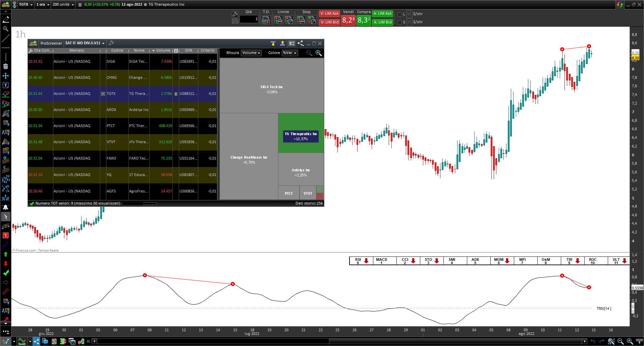The height and width of the screenshot is (346, 644).
Task: Select the green checkmark tool
Action: coord(6,273)
